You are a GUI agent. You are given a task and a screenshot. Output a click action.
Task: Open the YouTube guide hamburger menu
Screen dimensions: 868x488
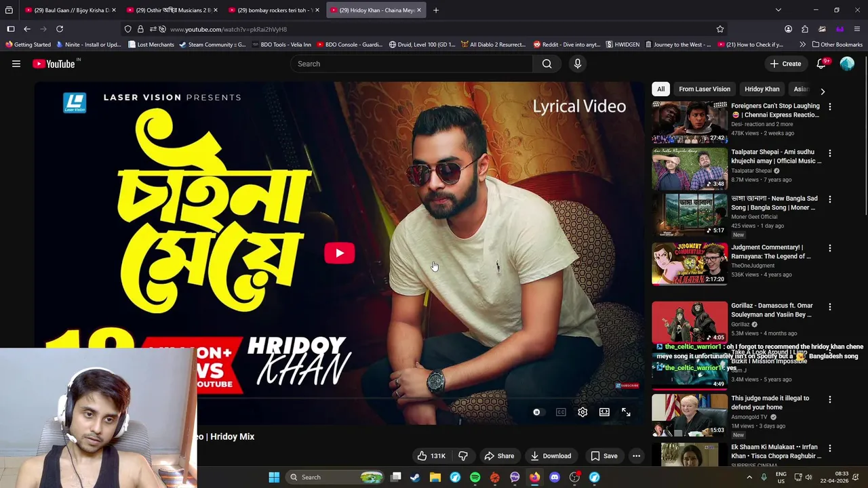(x=16, y=64)
